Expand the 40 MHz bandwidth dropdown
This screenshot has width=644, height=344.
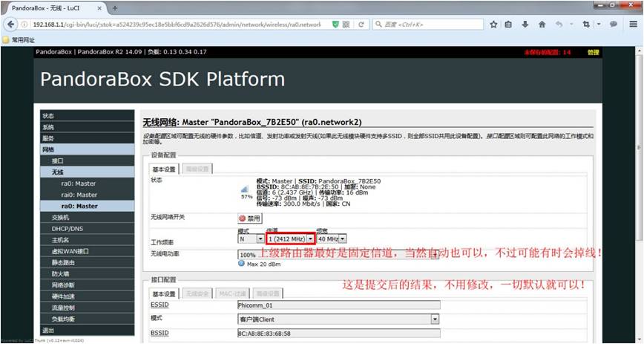pos(332,238)
